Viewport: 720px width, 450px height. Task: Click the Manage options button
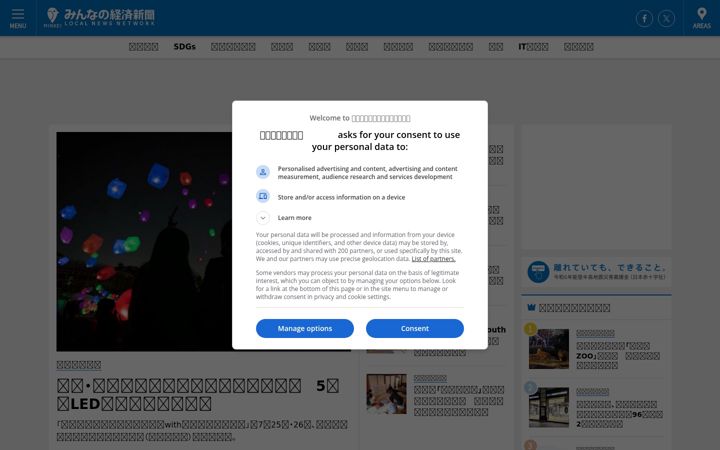[x=305, y=328]
